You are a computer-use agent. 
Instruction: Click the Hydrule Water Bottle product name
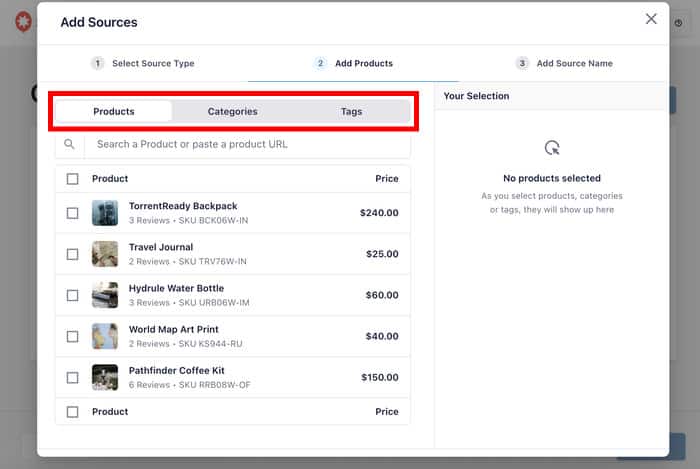(176, 288)
